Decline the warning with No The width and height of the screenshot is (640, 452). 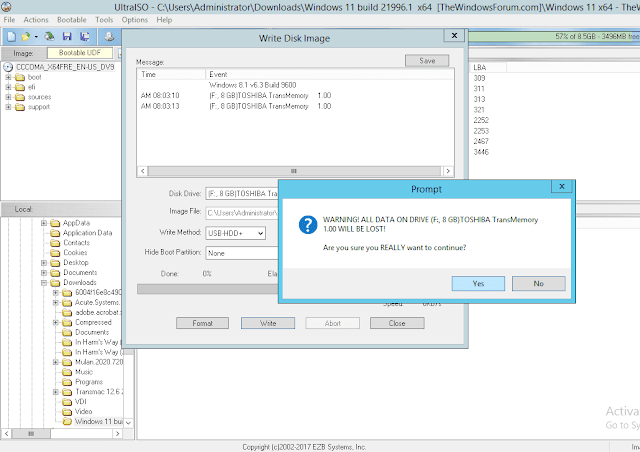point(538,283)
